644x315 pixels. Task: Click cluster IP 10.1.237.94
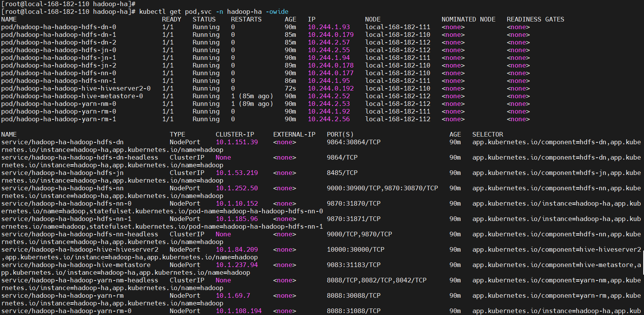coord(237,265)
